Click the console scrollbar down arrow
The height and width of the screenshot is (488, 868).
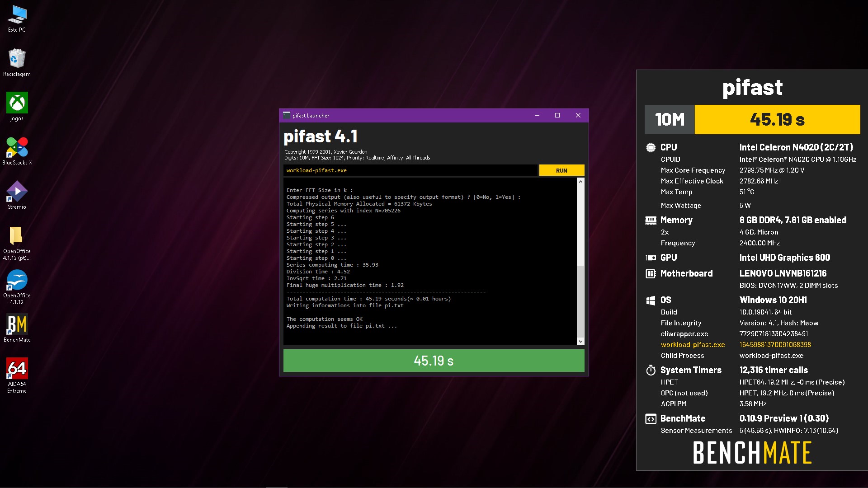(580, 342)
